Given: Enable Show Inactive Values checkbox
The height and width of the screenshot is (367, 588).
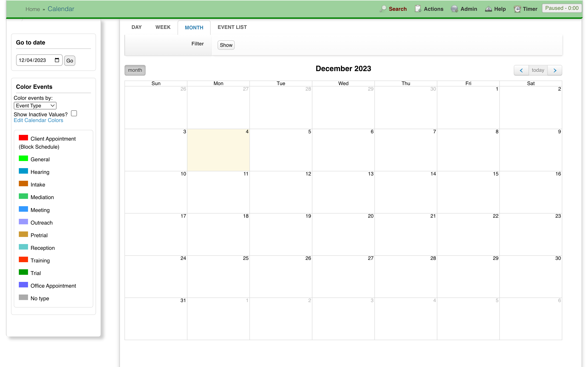Looking at the screenshot, I should pos(74,113).
